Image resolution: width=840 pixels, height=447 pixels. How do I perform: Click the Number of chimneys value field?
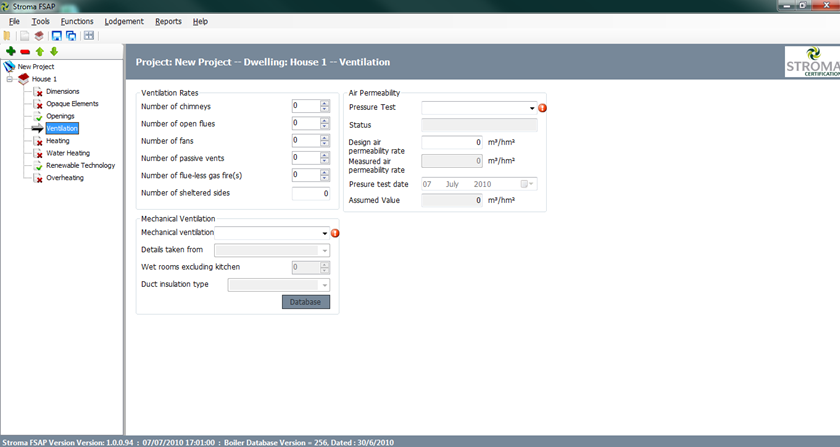click(x=306, y=106)
